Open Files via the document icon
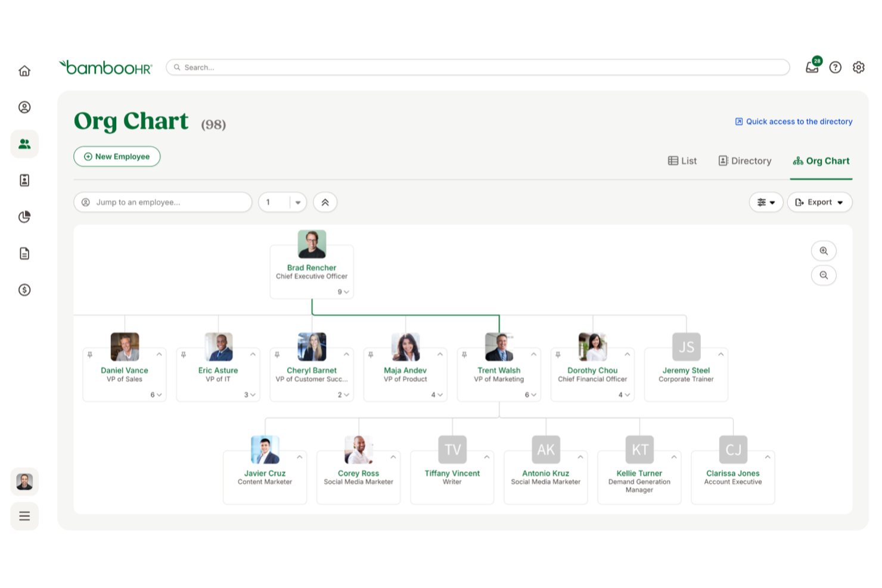The height and width of the screenshot is (588, 882). (24, 253)
